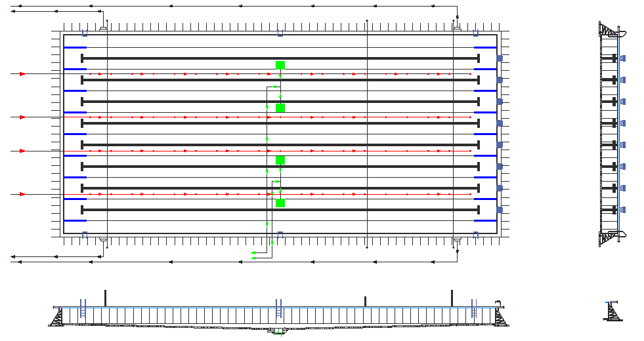Select the side elevation view on the right

pyautogui.click(x=612, y=134)
